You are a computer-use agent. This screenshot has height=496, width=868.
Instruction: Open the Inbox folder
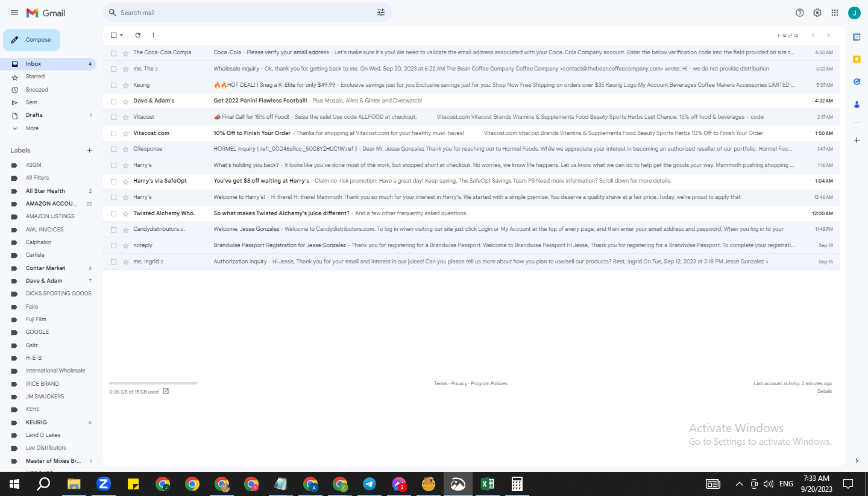(x=48, y=64)
